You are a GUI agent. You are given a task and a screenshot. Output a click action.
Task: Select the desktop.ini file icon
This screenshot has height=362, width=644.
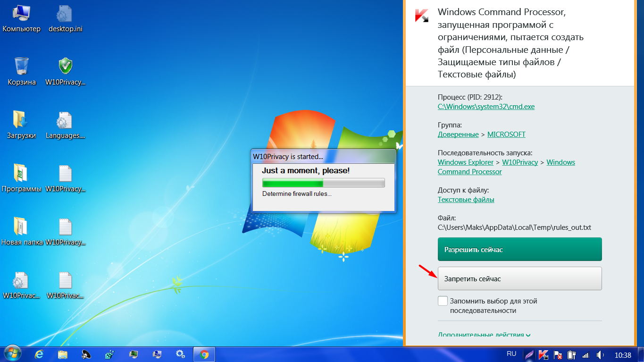(x=65, y=19)
